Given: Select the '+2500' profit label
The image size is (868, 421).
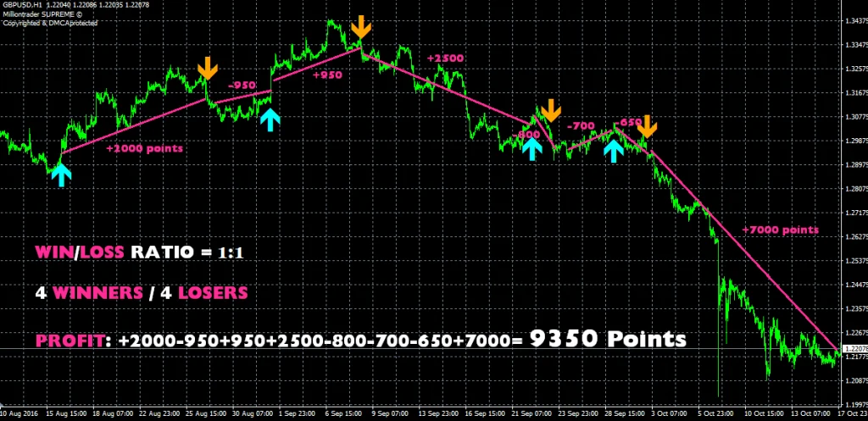Looking at the screenshot, I should [445, 58].
